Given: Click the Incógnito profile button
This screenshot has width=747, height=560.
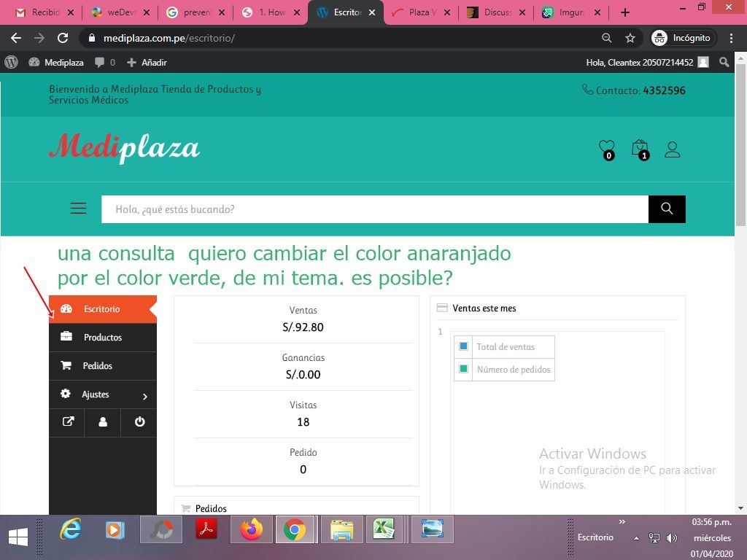Looking at the screenshot, I should click(681, 38).
